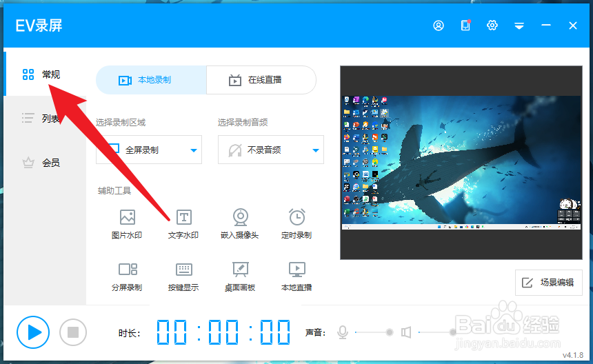Open settings gear icon
Screen dimensions: 593x364
492,26
